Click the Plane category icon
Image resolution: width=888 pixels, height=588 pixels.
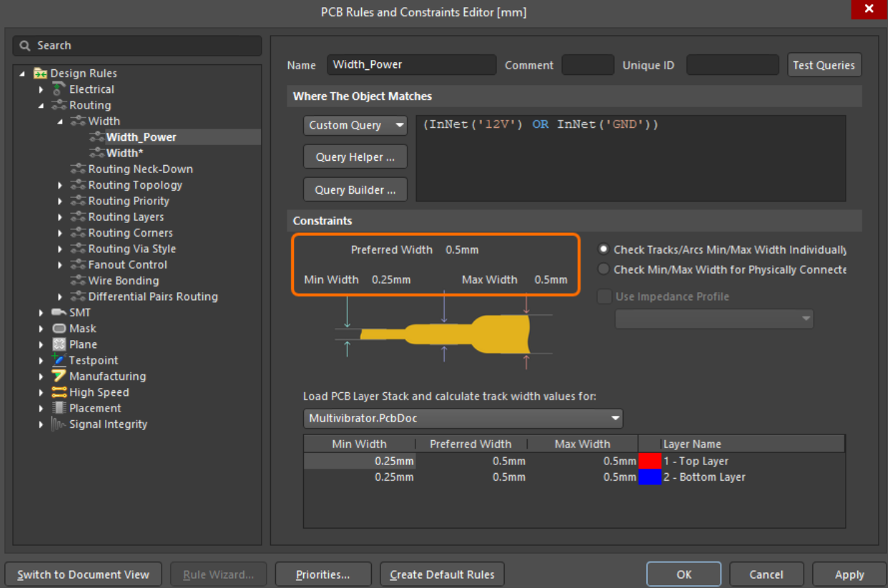click(x=59, y=344)
